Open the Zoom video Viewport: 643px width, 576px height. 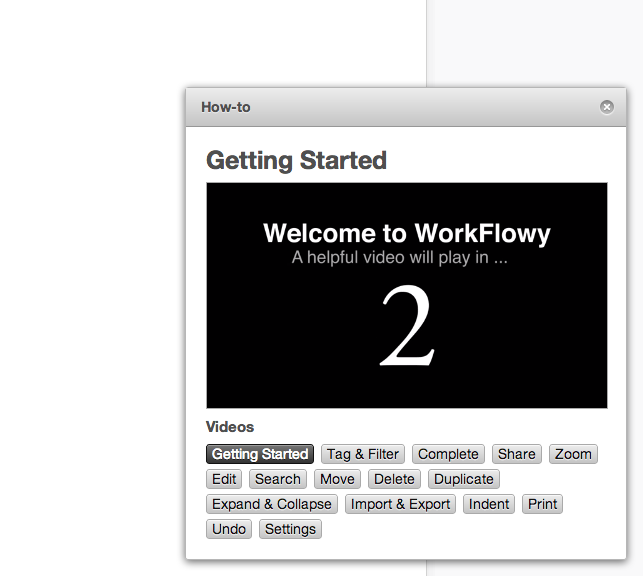[573, 454]
